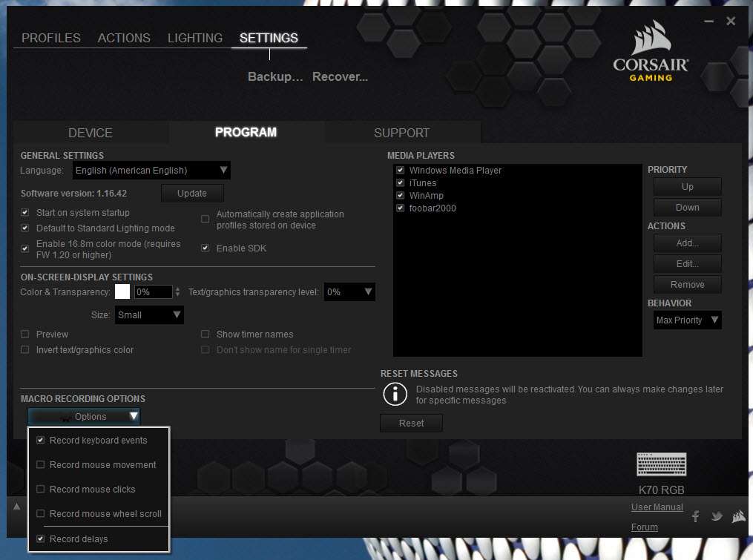Select the SETTINGS tab

(x=269, y=38)
